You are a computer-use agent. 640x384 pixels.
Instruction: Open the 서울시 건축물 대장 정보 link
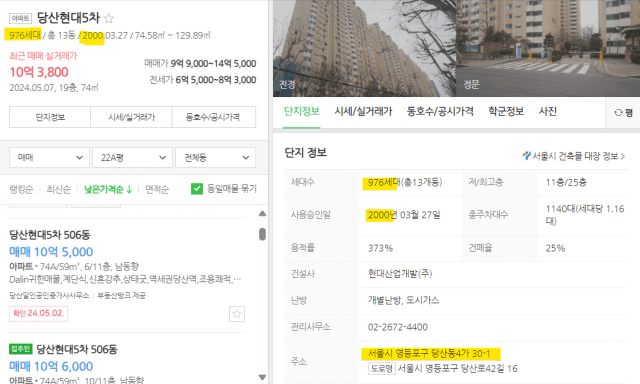[573, 156]
